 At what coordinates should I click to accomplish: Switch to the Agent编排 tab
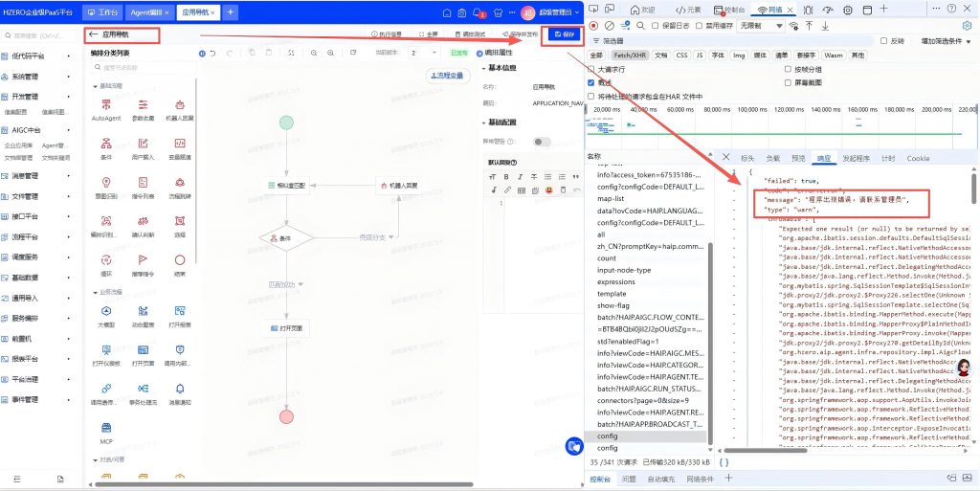click(x=148, y=12)
